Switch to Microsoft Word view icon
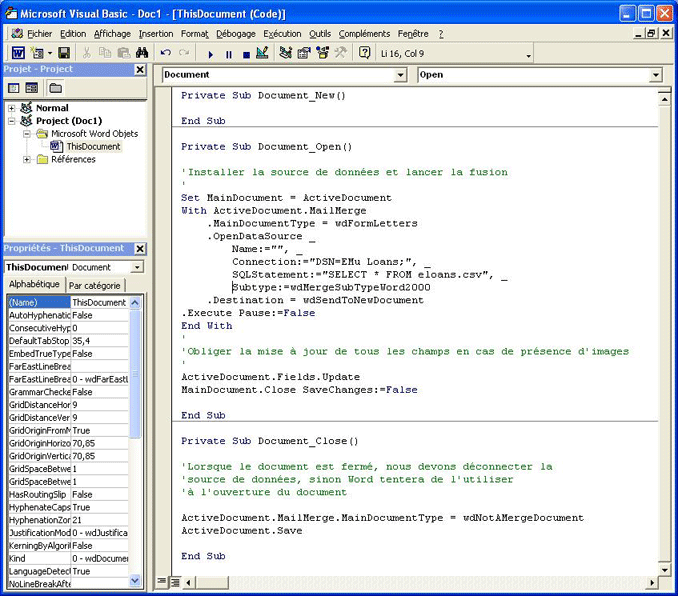The image size is (678, 596). tap(18, 53)
